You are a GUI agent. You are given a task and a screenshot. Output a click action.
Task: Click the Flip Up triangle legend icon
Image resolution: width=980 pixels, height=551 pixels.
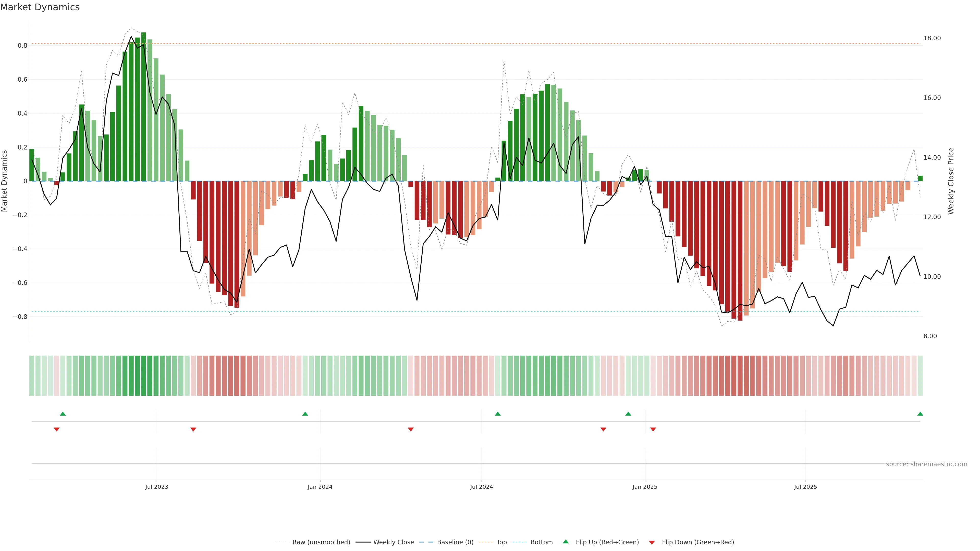(566, 542)
